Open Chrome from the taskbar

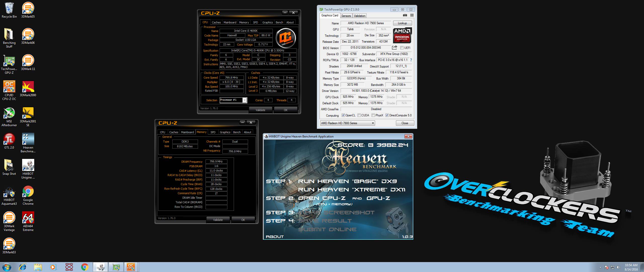pyautogui.click(x=85, y=267)
